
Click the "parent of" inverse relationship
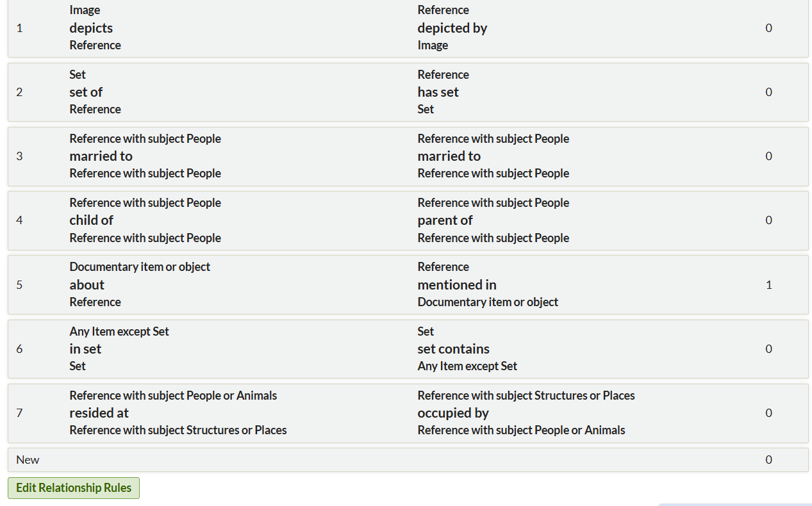pyautogui.click(x=445, y=220)
